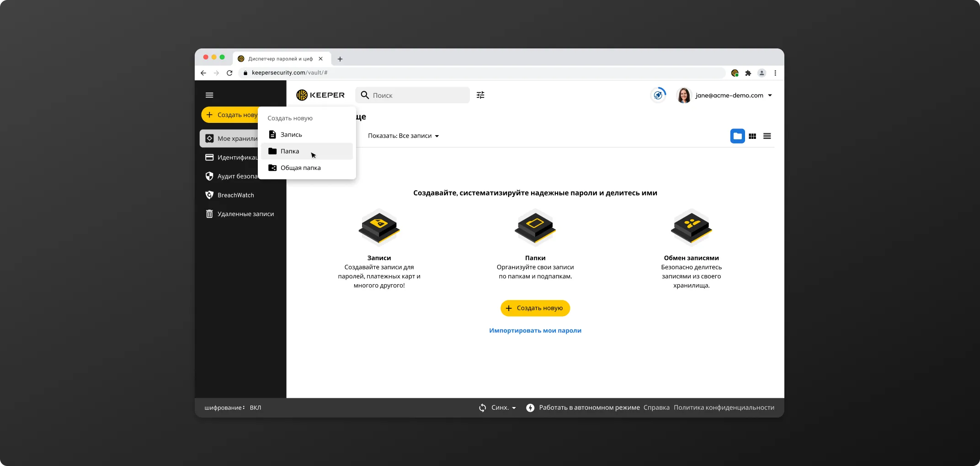Click the shared folder icon in menu
Viewport: 980px width, 466px height.
(272, 168)
